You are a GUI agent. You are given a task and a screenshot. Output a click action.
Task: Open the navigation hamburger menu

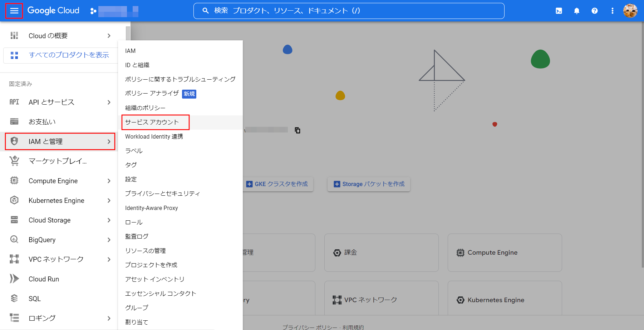(14, 10)
